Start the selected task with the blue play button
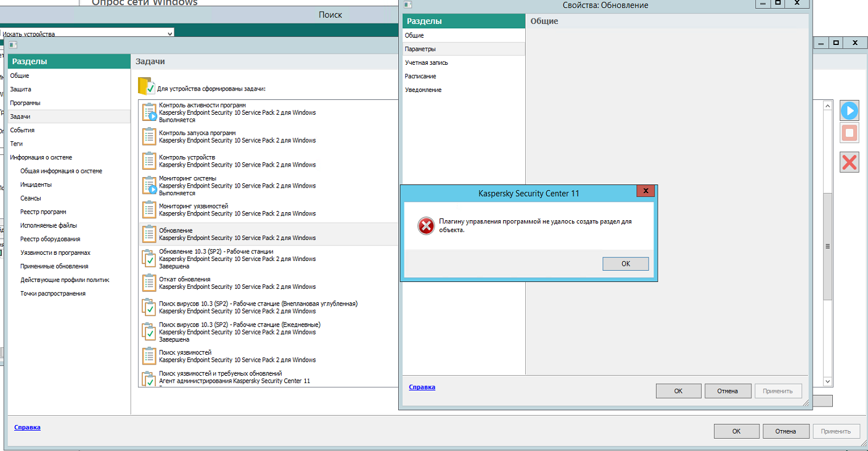This screenshot has height=451, width=868. [x=850, y=111]
